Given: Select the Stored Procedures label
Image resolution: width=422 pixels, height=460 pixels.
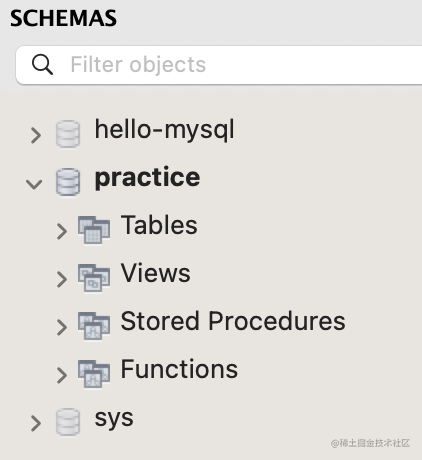Looking at the screenshot, I should click(x=233, y=321).
